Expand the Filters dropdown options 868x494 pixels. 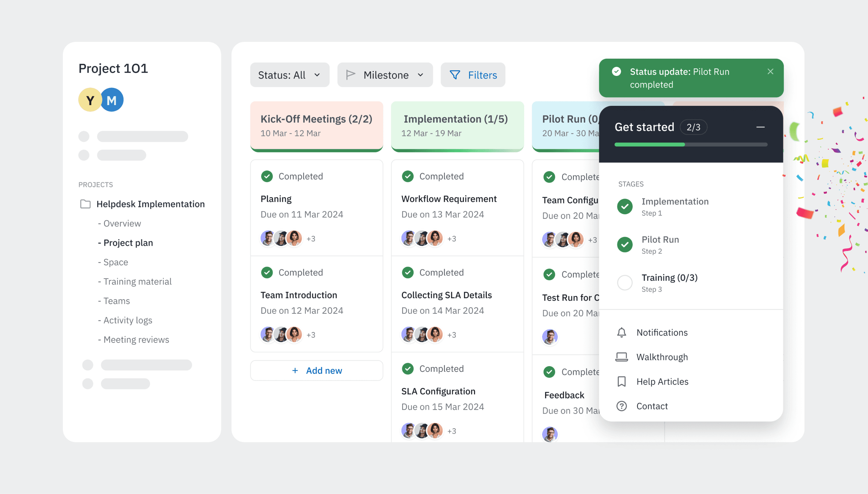(474, 74)
